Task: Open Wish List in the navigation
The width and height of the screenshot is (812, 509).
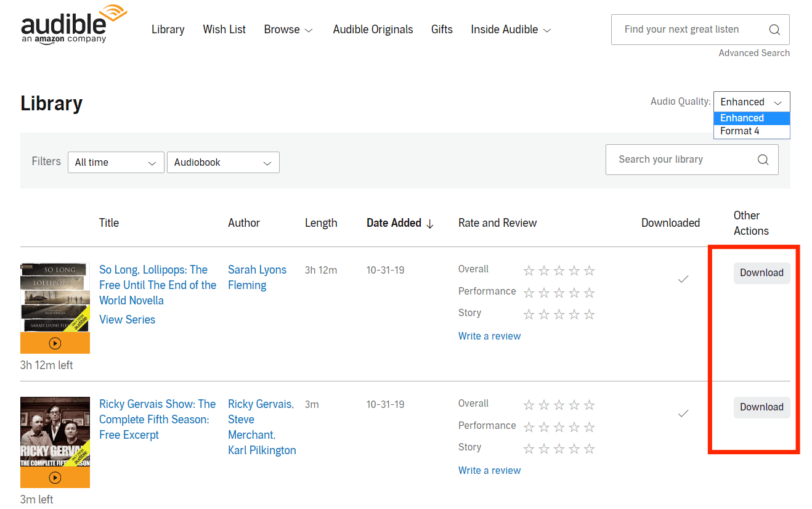Action: 224,30
